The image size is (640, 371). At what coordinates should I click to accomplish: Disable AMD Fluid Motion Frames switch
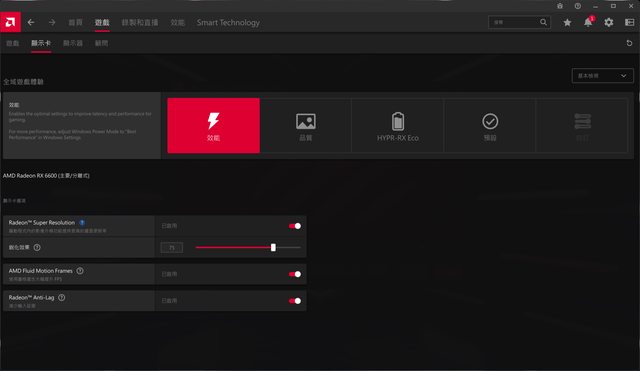point(295,274)
